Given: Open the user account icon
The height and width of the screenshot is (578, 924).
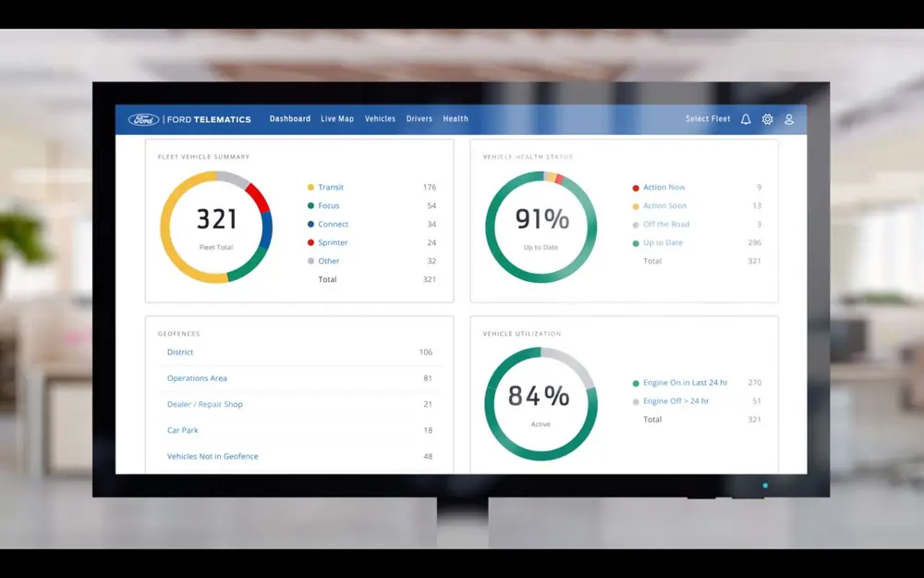Looking at the screenshot, I should 788,118.
